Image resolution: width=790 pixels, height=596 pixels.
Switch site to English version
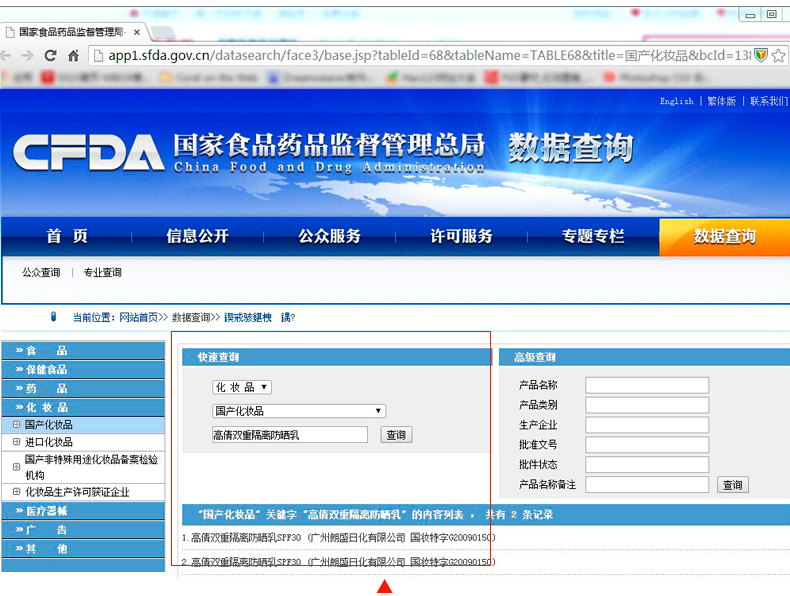point(677,101)
